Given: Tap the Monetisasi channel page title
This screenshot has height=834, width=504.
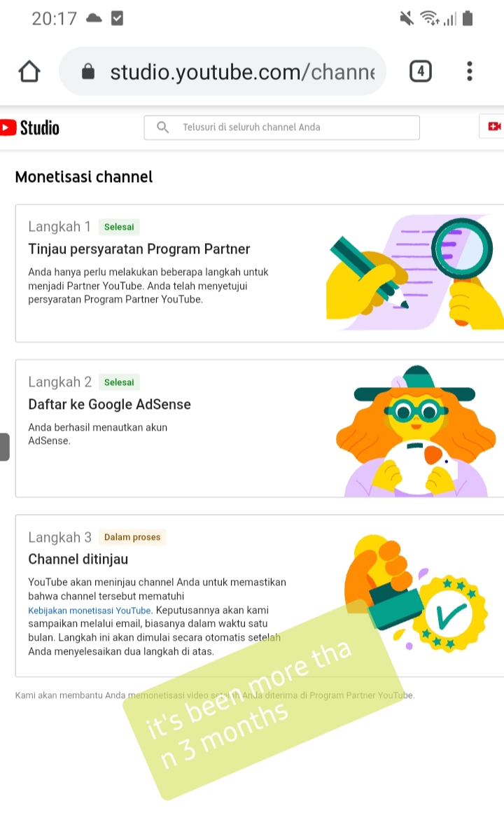Looking at the screenshot, I should [84, 177].
